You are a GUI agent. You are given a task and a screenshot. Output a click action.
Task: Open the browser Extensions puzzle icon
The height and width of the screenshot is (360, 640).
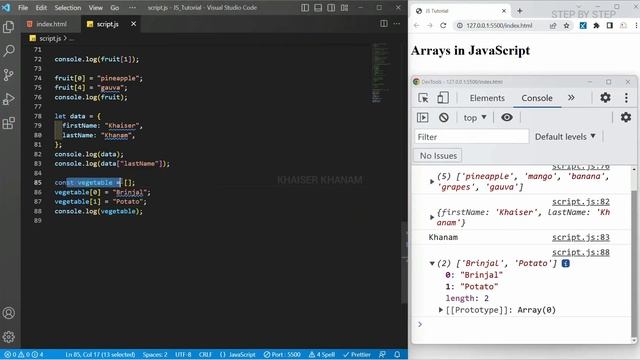[x=596, y=25]
